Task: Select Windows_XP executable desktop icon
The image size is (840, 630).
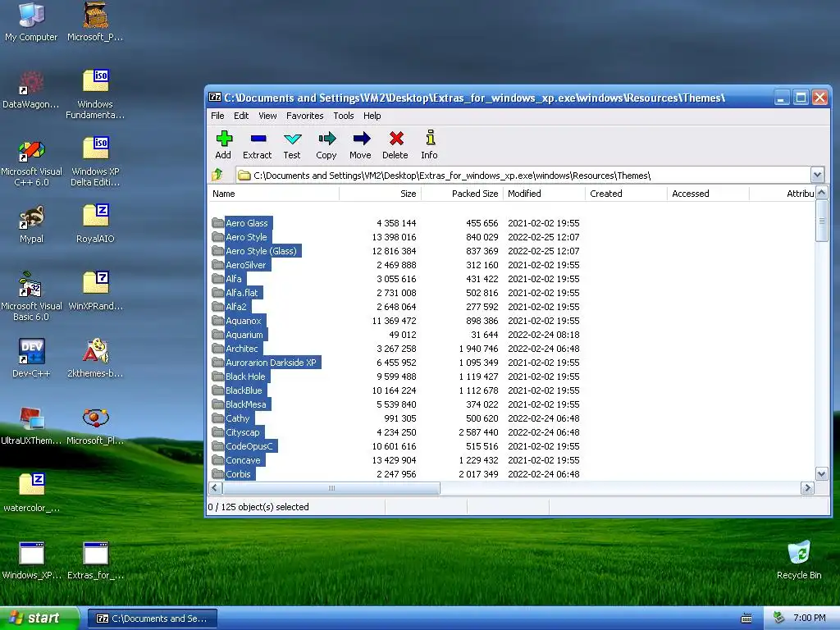Action: pyautogui.click(x=31, y=560)
